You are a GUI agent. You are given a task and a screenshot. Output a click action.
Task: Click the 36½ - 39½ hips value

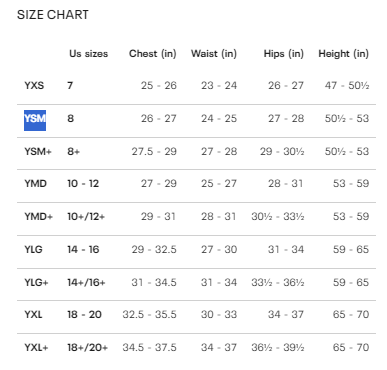point(278,348)
